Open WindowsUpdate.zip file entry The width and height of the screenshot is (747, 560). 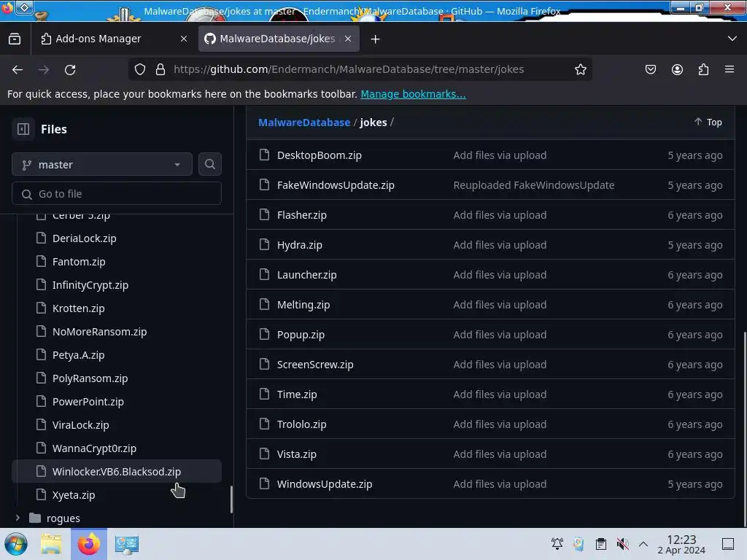pyautogui.click(x=325, y=484)
